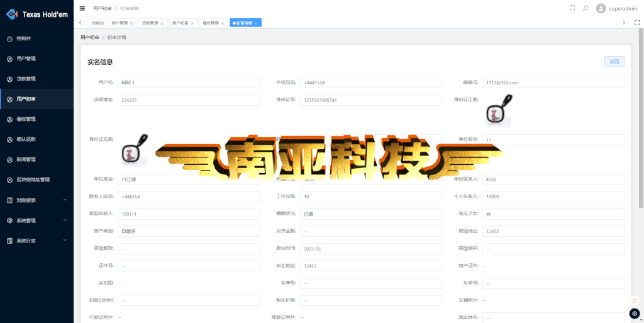Click the orange bell floating icon
Viewport: 644px width, 323px height.
(x=635, y=300)
